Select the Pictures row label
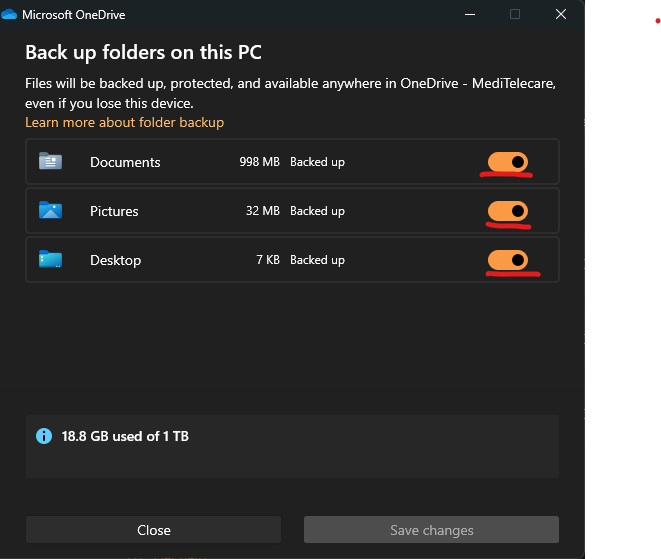661x559 pixels. (x=114, y=211)
